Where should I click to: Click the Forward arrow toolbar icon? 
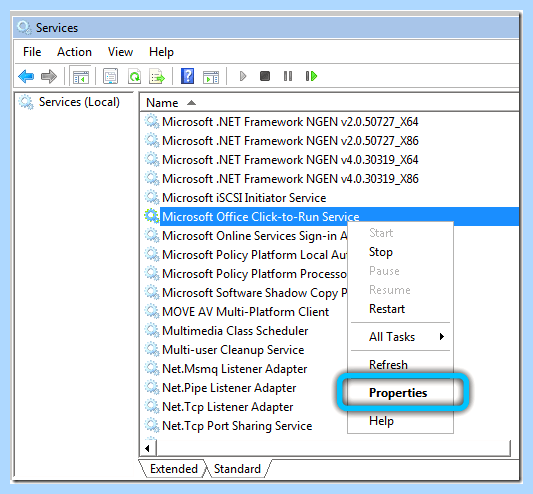coord(49,76)
